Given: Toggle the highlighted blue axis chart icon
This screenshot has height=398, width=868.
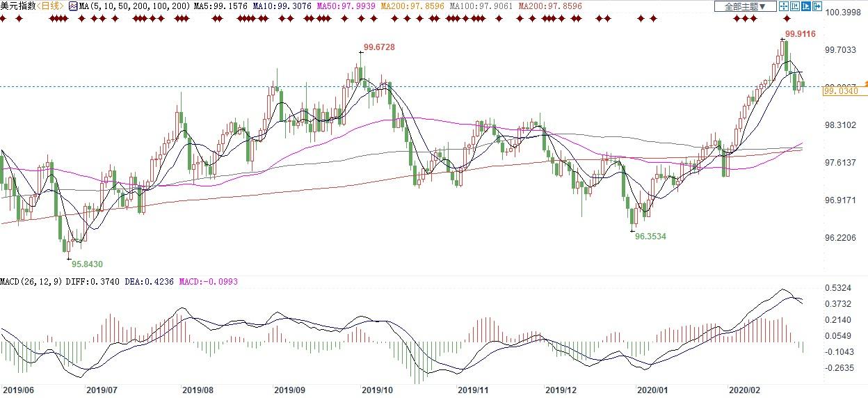Looking at the screenshot, I should tap(805, 6).
